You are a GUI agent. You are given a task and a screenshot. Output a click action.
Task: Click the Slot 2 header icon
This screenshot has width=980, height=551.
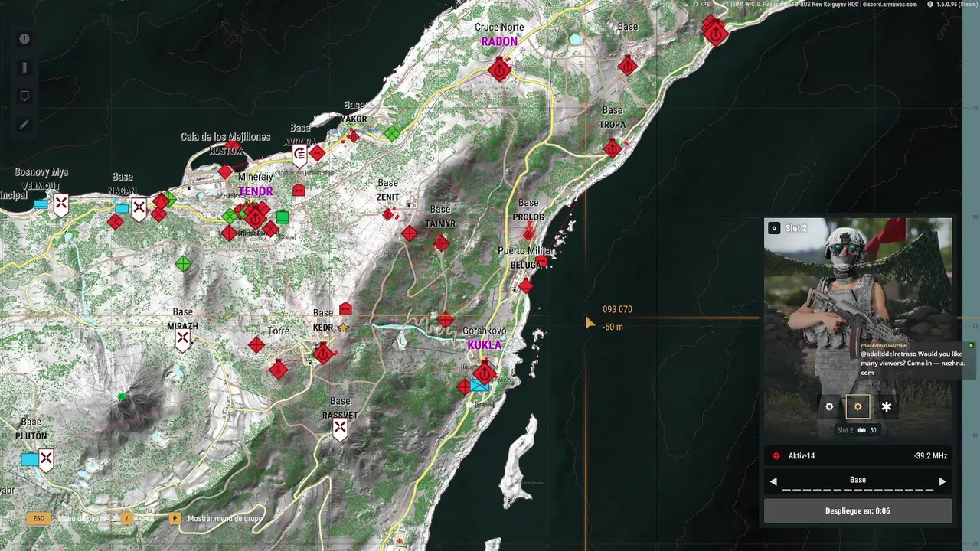[x=774, y=228]
